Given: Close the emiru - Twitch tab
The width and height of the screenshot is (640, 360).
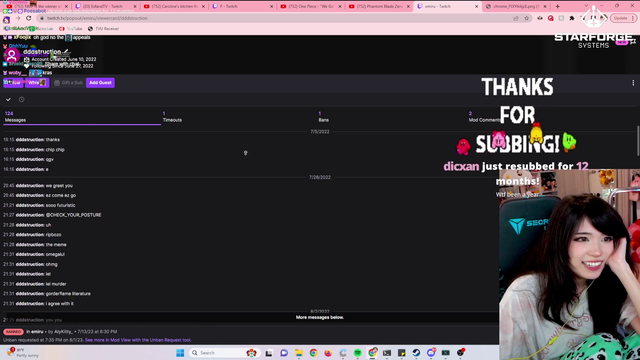Looking at the screenshot, I should (476, 7).
